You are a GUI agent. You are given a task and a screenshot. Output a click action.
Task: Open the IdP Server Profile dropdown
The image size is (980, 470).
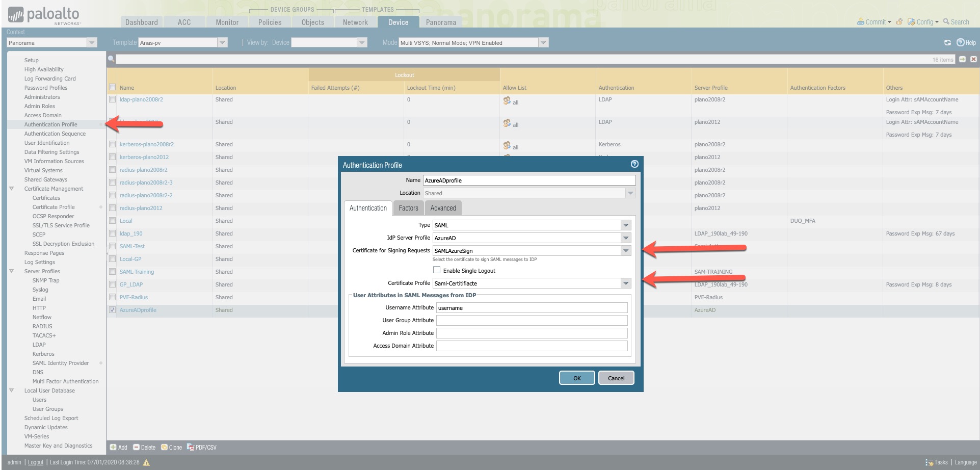pos(626,238)
